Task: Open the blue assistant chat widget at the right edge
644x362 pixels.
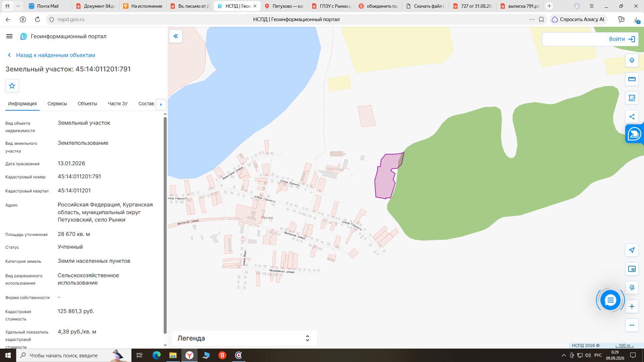Action: 634,134
